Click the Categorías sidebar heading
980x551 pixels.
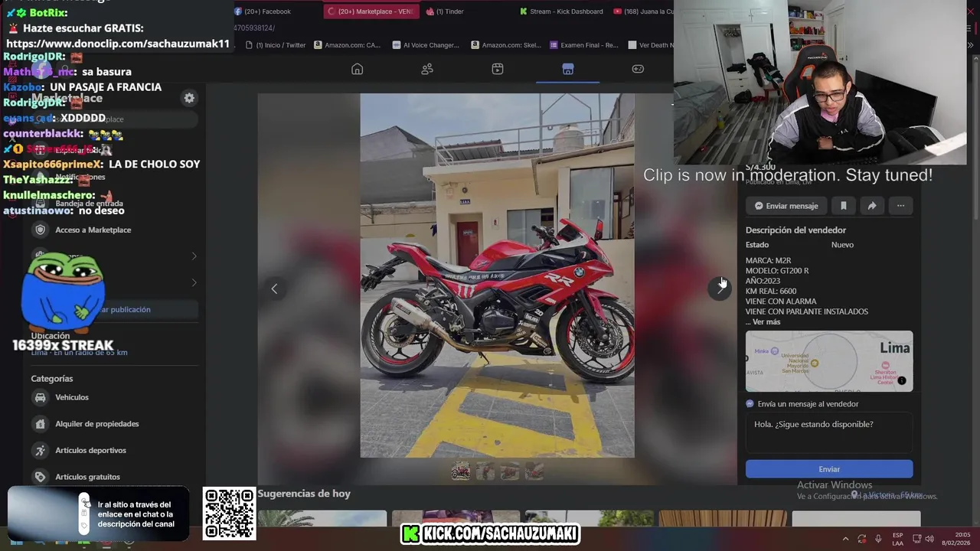(52, 379)
